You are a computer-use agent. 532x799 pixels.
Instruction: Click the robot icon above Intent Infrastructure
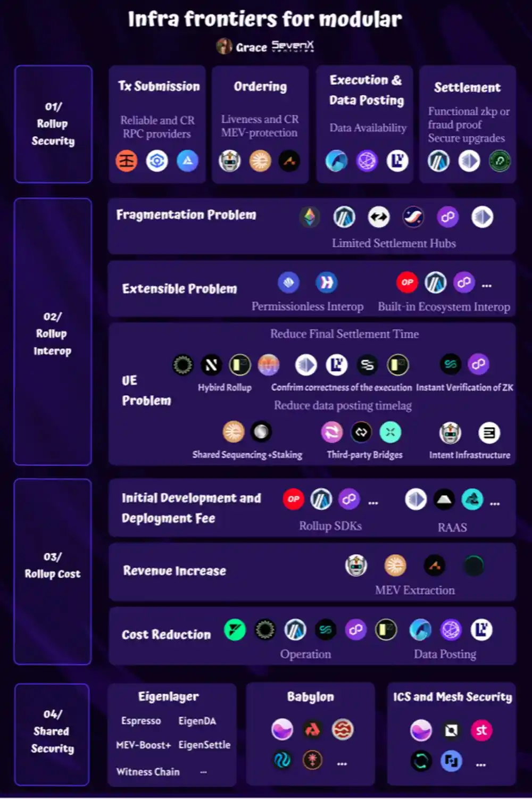(x=450, y=433)
